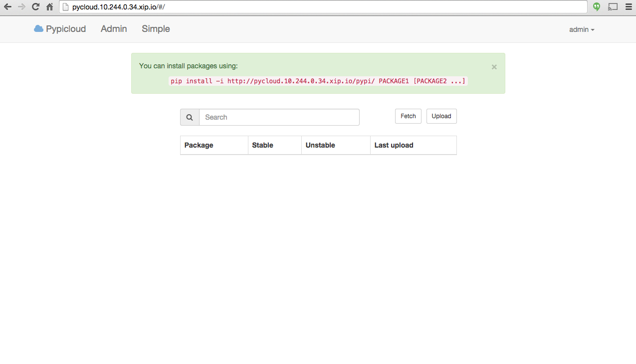Click the Pypicloud cloud logo
The height and width of the screenshot is (364, 636).
[x=38, y=29]
